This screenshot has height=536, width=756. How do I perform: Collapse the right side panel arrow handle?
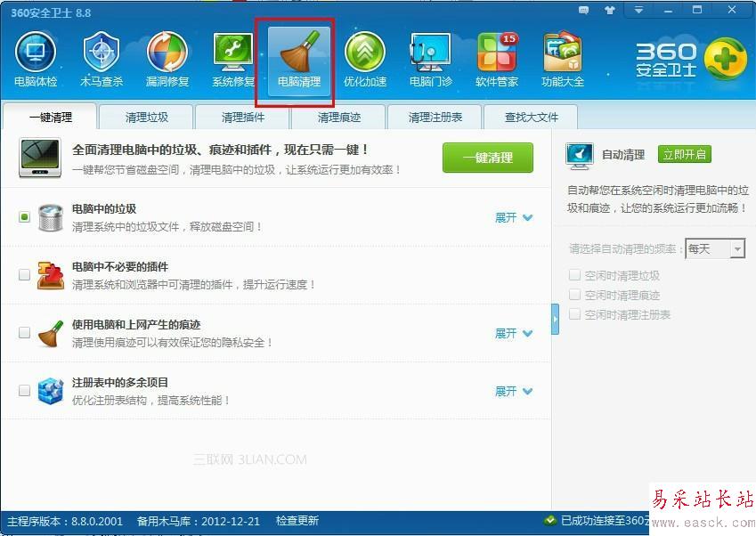coord(555,319)
